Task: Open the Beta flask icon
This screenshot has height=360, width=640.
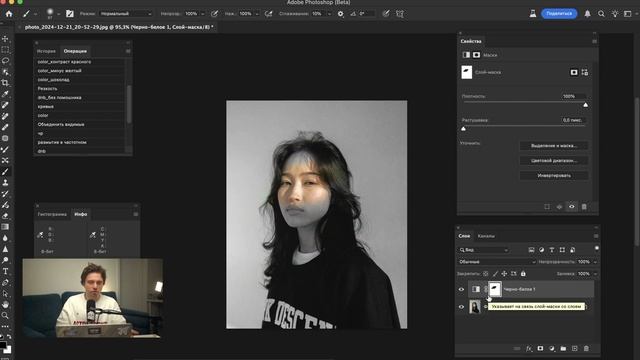Action: click(533, 13)
